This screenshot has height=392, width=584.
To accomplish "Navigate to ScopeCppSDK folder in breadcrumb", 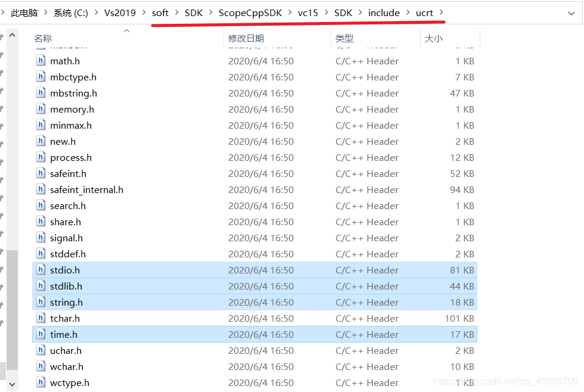I will point(250,13).
